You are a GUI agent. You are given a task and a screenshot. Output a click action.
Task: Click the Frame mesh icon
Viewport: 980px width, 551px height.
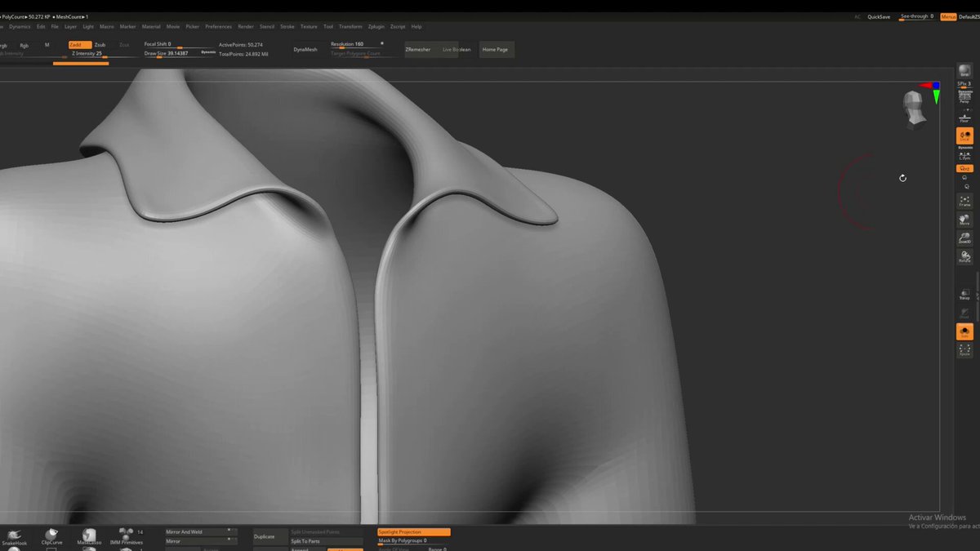point(964,201)
